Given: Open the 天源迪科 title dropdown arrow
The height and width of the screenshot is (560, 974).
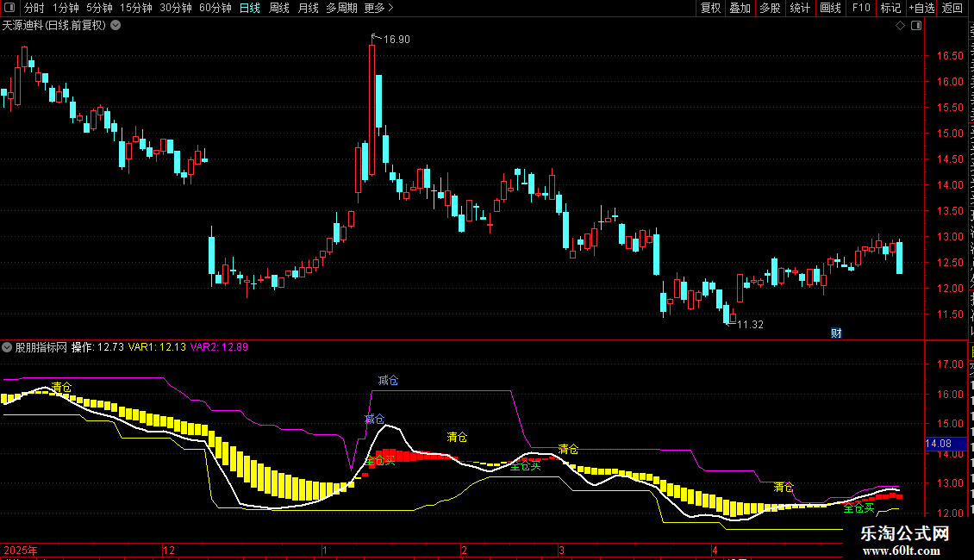Looking at the screenshot, I should (116, 26).
